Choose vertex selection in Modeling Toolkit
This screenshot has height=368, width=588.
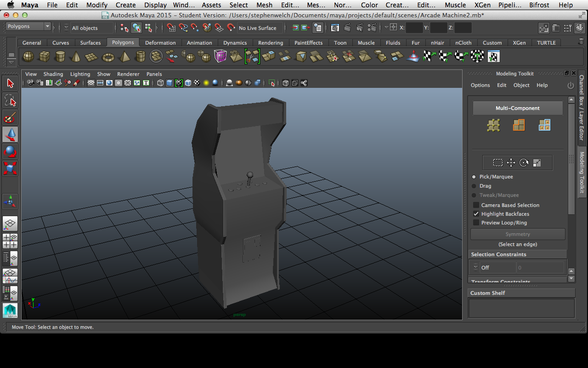(x=493, y=125)
